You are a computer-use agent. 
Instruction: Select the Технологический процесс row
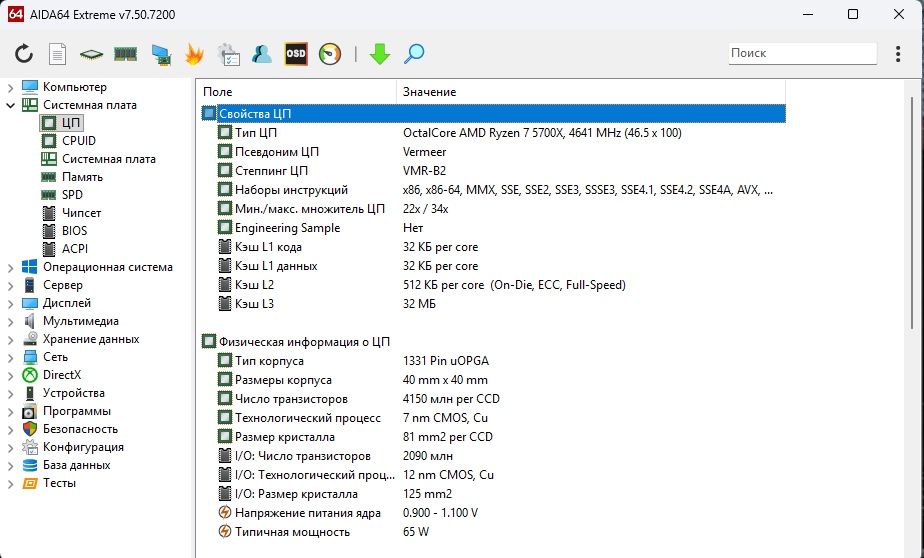point(493,418)
